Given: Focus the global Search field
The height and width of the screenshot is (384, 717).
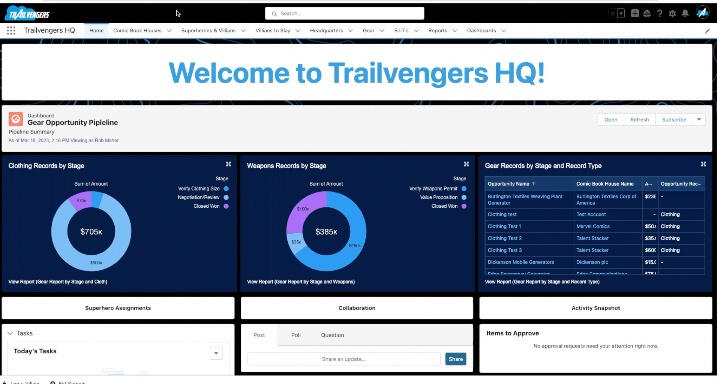Looking at the screenshot, I should [344, 13].
